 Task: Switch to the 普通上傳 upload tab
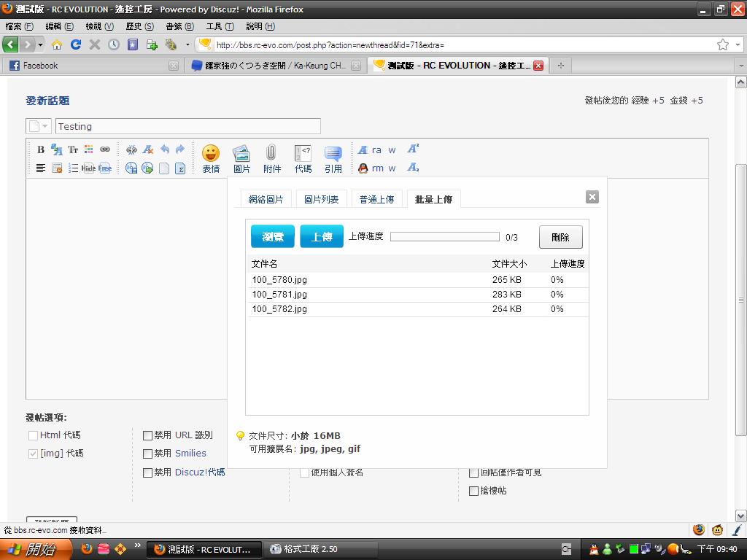pyautogui.click(x=376, y=199)
